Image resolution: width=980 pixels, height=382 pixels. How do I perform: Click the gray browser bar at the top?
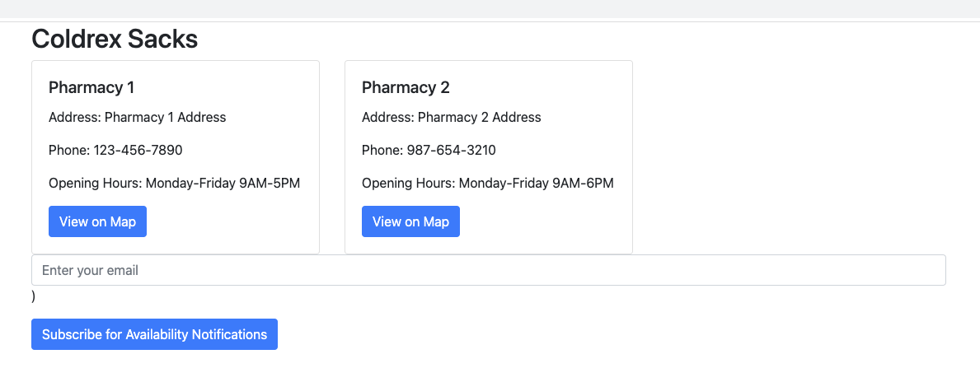tap(490, 8)
